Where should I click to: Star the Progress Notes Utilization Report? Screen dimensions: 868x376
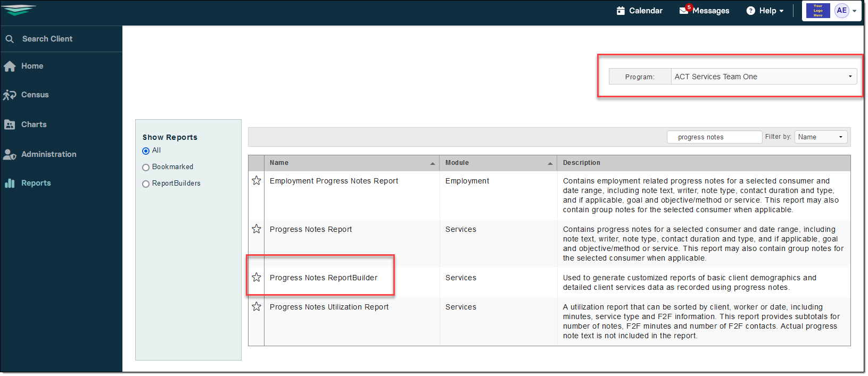click(257, 307)
